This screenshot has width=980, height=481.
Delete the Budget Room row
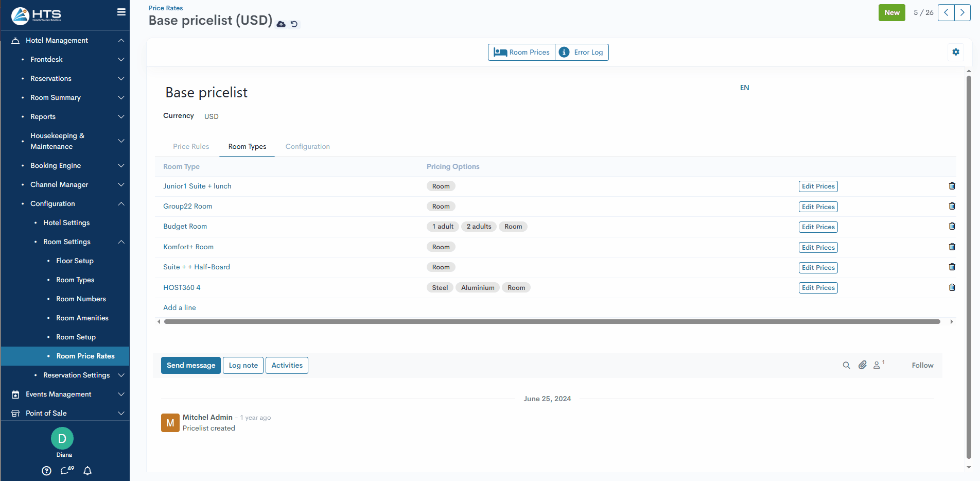click(952, 227)
